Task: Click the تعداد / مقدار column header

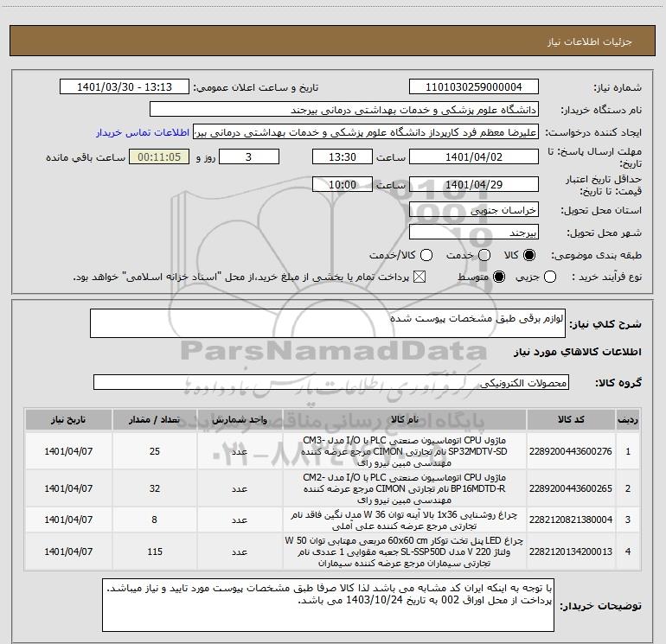Action: [154, 419]
